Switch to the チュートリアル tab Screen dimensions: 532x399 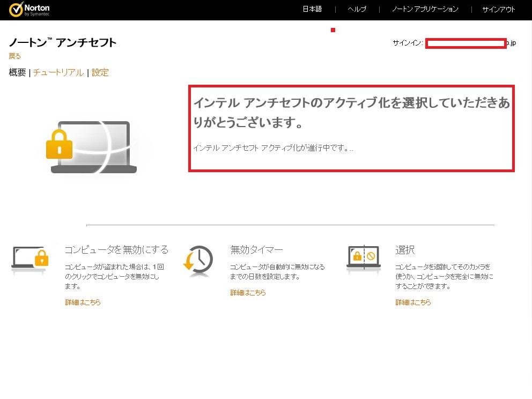pyautogui.click(x=58, y=72)
